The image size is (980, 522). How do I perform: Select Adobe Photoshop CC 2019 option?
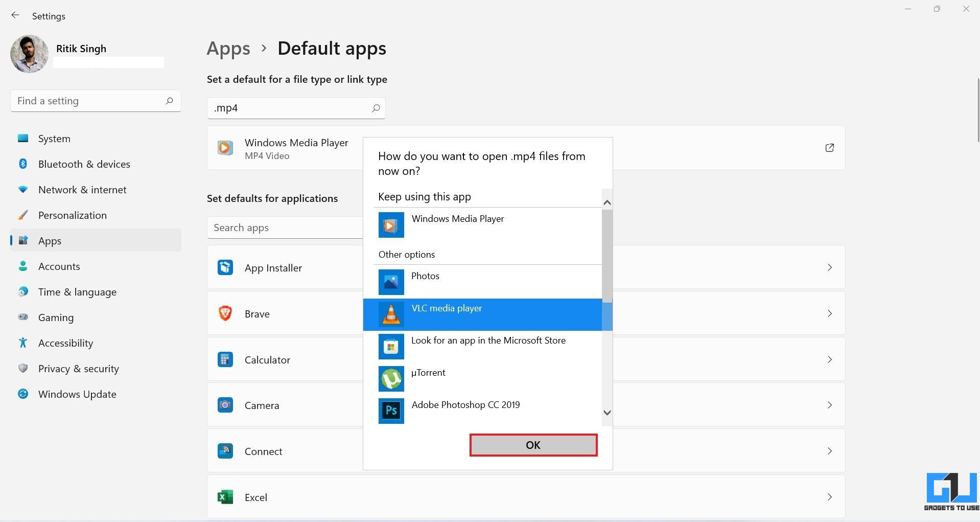coord(483,411)
